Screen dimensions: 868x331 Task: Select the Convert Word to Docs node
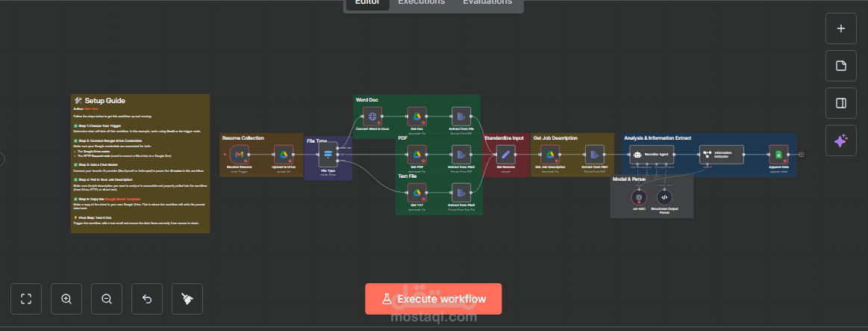coord(372,117)
